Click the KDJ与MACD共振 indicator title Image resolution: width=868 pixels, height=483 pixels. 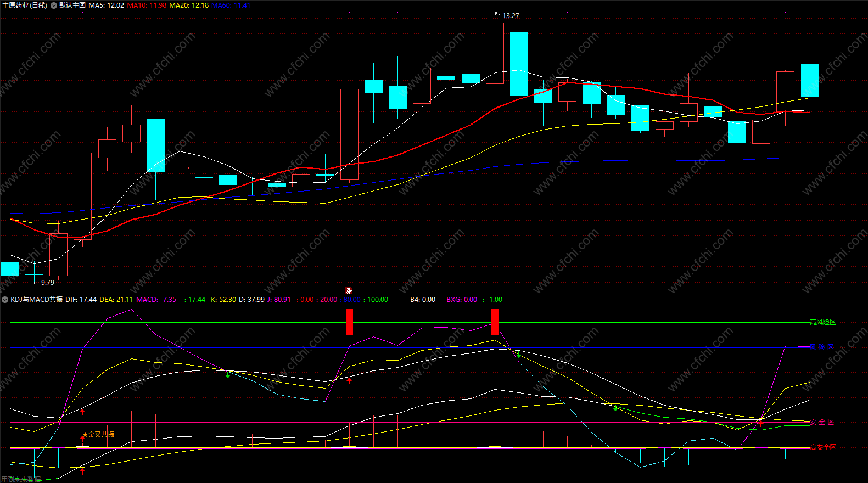[37, 300]
